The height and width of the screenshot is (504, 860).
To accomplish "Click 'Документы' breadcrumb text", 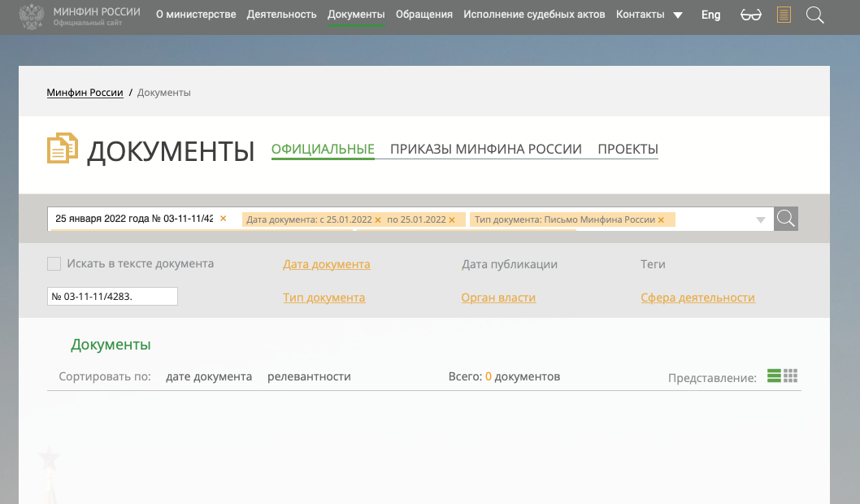I will tap(164, 93).
